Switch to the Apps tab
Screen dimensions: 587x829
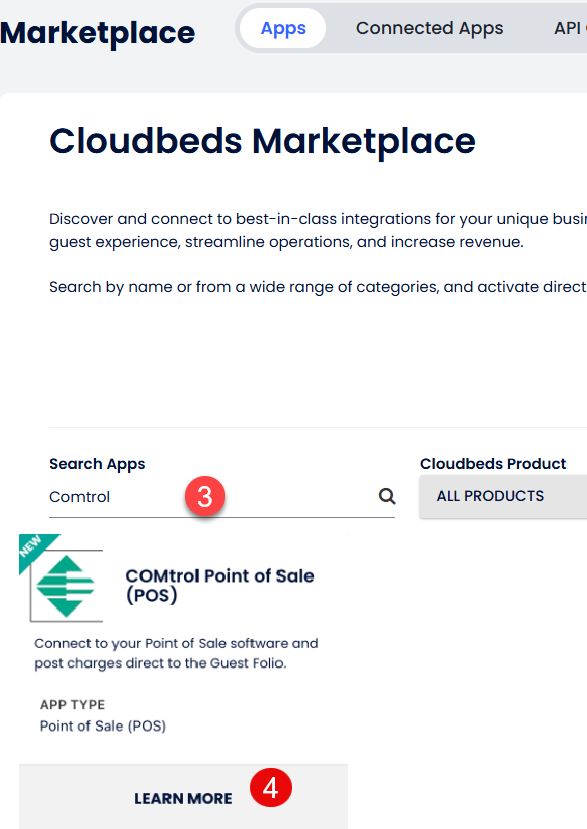[x=283, y=28]
